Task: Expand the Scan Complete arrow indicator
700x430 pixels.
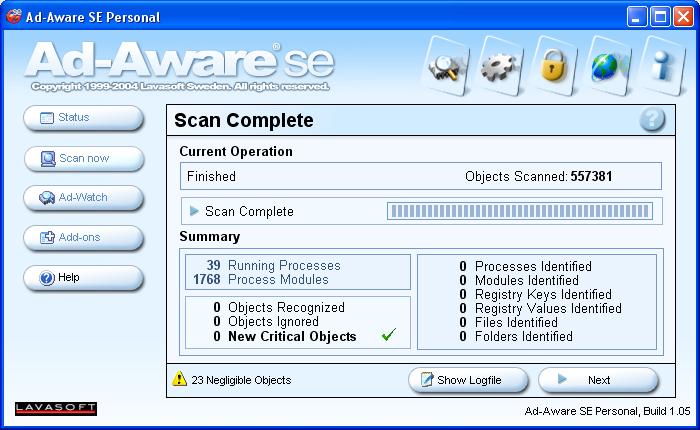Action: click(194, 211)
